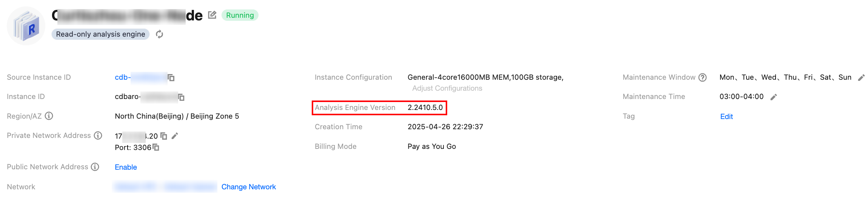Copy the Source Instance ID
868x198 pixels.
[x=171, y=77]
